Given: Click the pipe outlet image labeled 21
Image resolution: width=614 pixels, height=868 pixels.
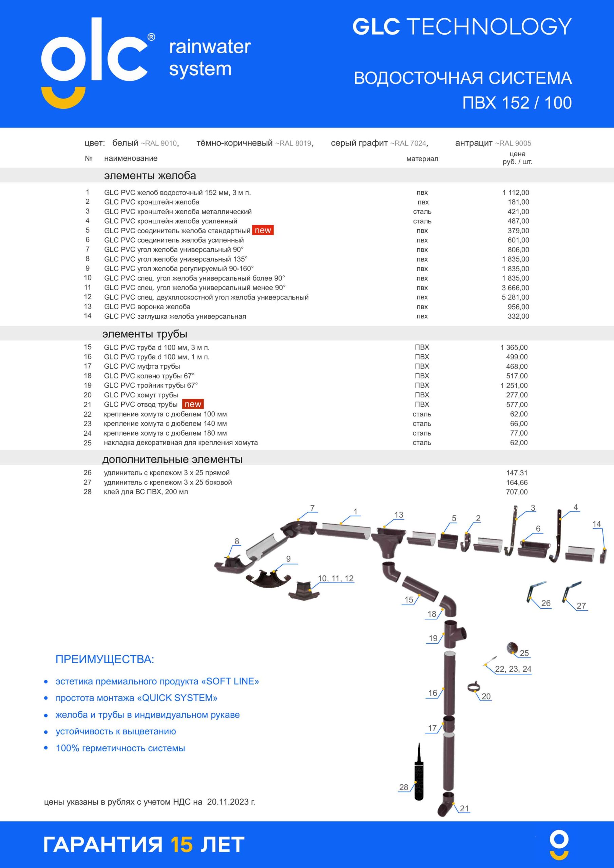Looking at the screenshot, I should pos(446,804).
